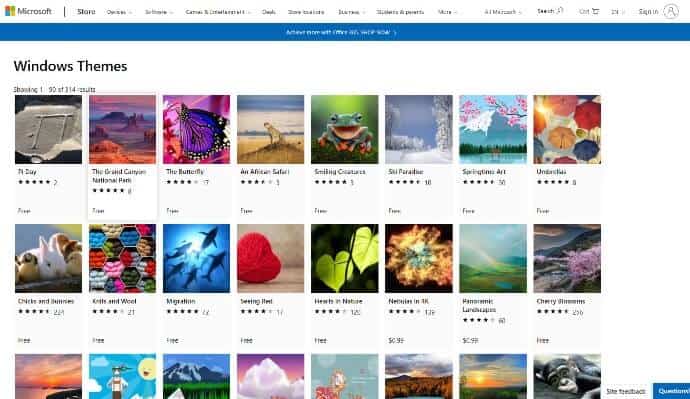Click the star rating under Pi Day

pos(34,182)
